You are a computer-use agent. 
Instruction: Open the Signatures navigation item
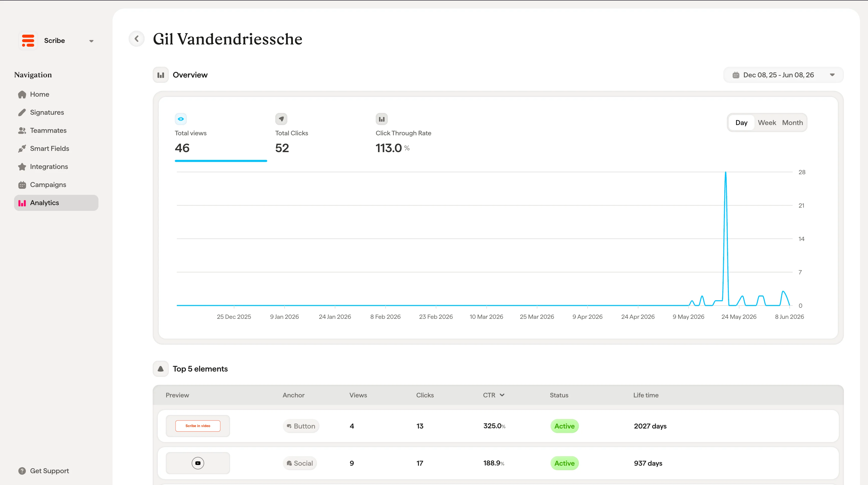pyautogui.click(x=56, y=112)
